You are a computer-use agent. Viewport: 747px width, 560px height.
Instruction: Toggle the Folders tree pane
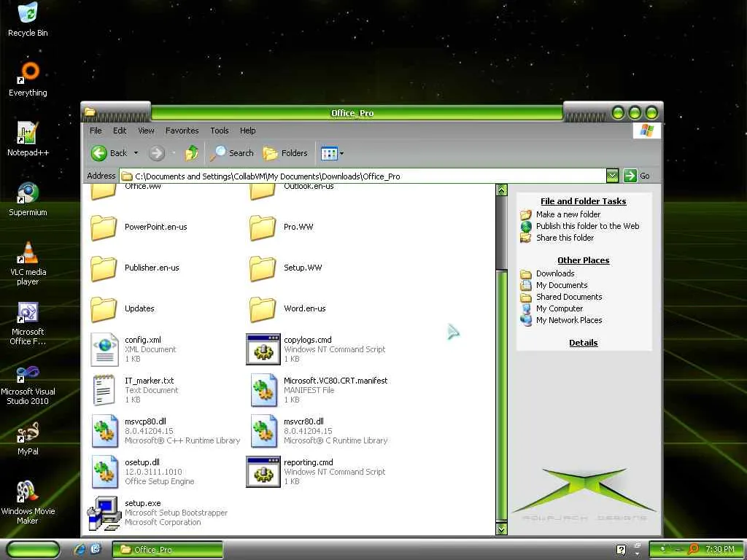point(285,153)
